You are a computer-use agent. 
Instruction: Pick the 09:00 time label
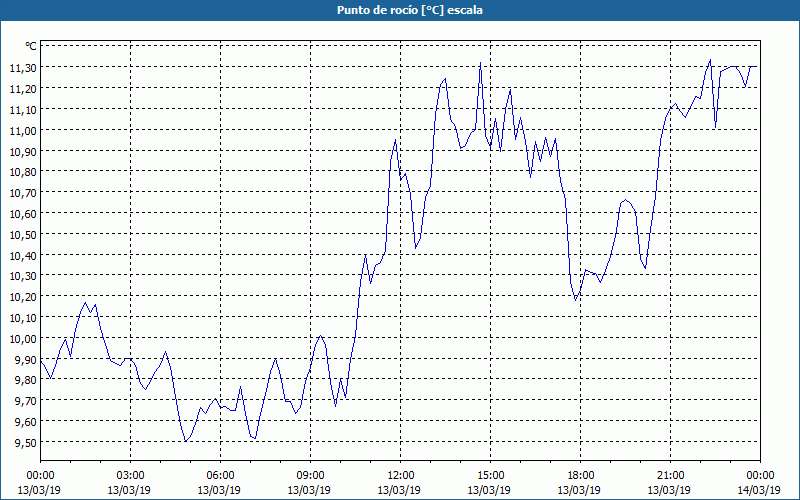pos(310,476)
